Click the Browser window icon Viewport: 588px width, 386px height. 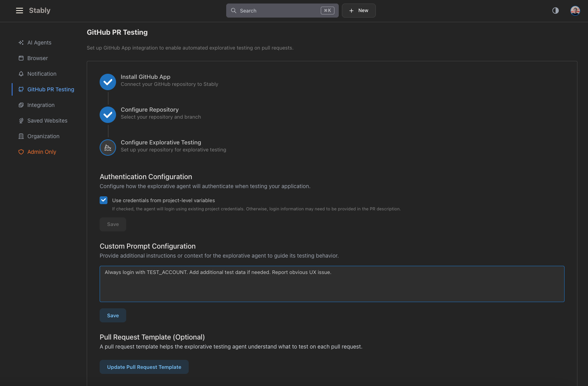pos(21,58)
